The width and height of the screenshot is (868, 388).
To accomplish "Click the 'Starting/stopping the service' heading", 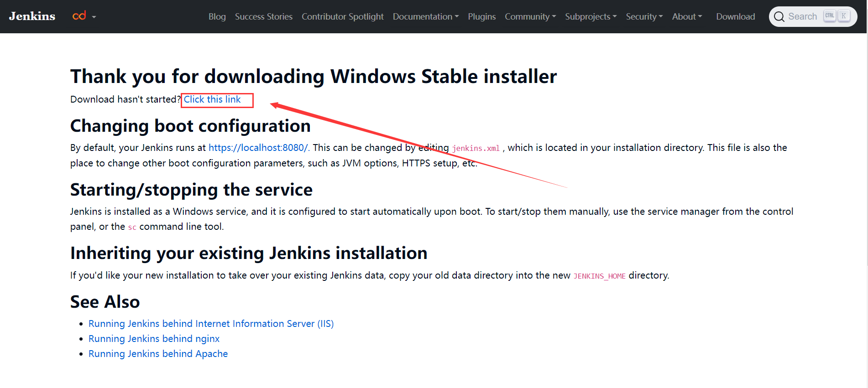I will (x=191, y=190).
